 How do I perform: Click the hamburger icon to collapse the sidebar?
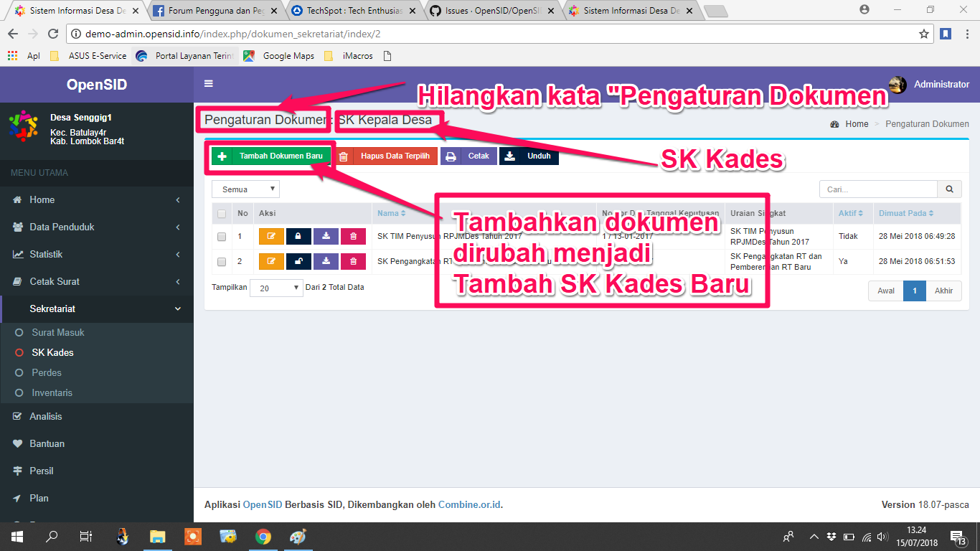point(208,83)
